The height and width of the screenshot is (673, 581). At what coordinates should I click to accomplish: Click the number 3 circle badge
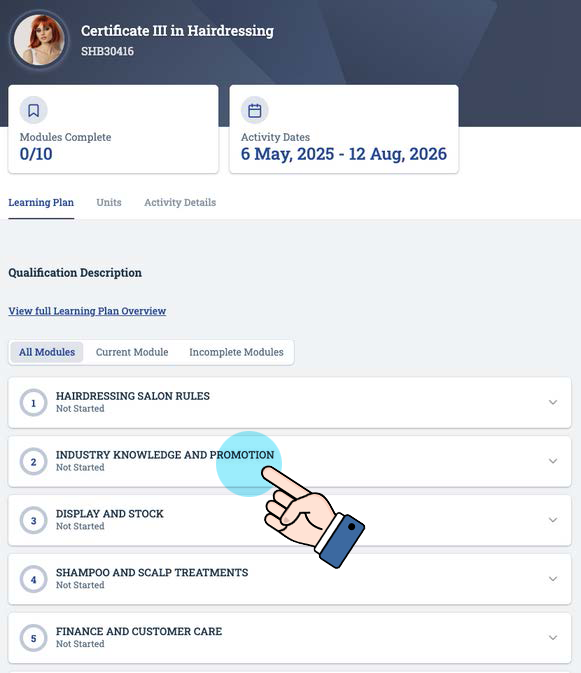[x=33, y=520]
